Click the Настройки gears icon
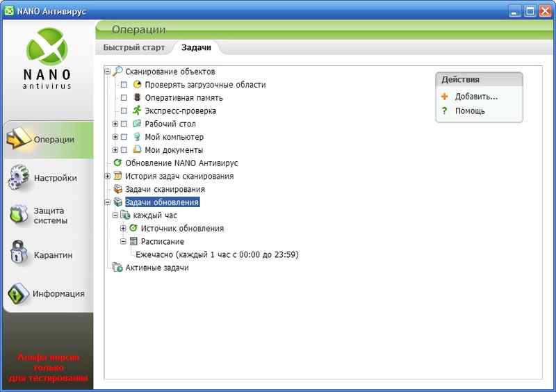Image resolution: width=556 pixels, height=392 pixels. click(x=17, y=178)
